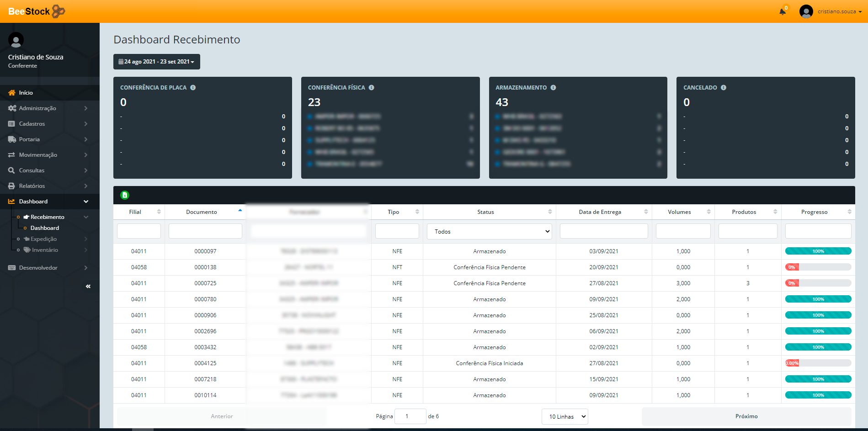Click the Cadastros list icon
868x431 pixels.
coord(11,124)
